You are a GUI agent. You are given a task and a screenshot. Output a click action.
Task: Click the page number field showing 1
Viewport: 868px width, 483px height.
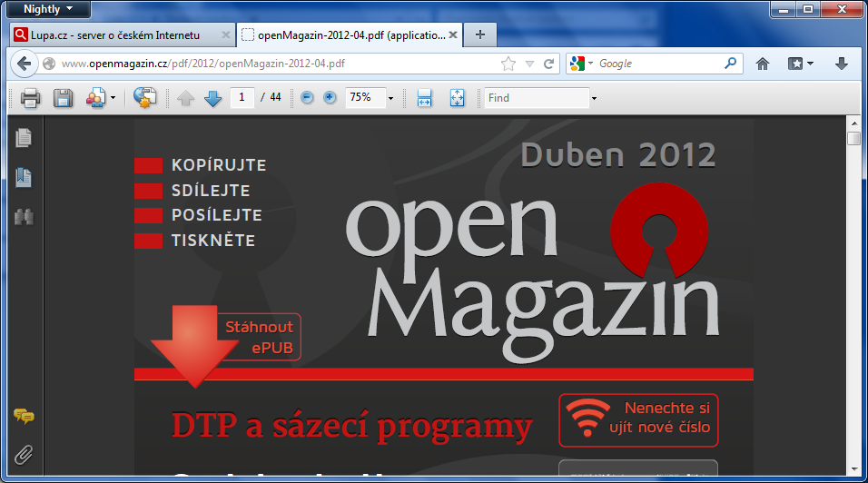[x=242, y=97]
